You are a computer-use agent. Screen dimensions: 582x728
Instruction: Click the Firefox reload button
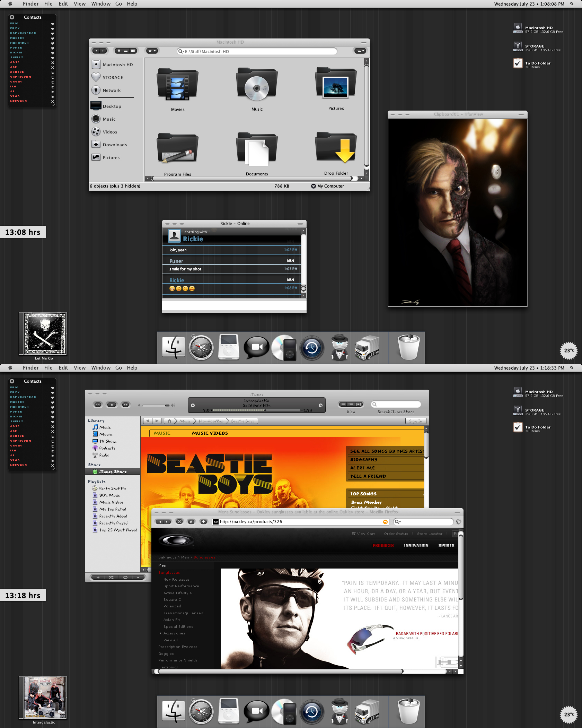(x=191, y=522)
